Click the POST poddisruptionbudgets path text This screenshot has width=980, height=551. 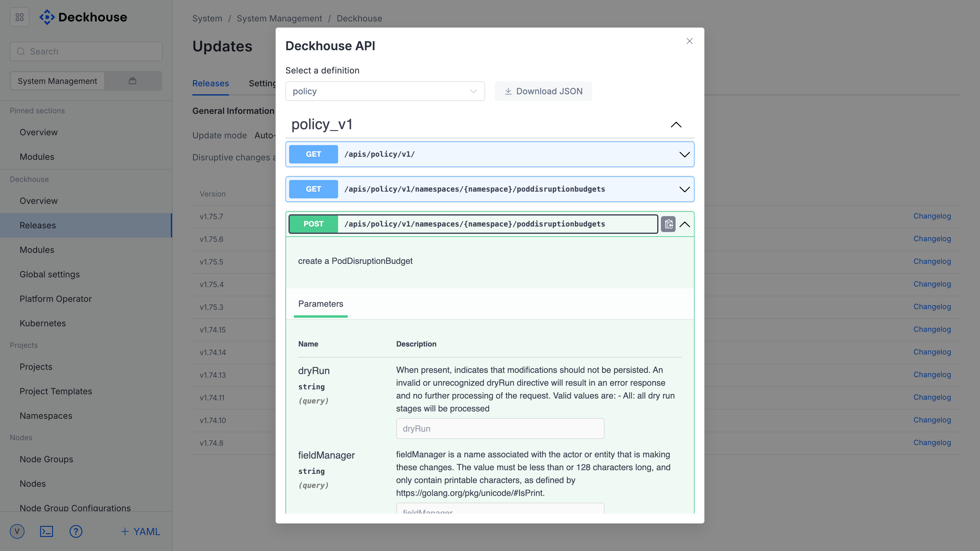point(474,224)
